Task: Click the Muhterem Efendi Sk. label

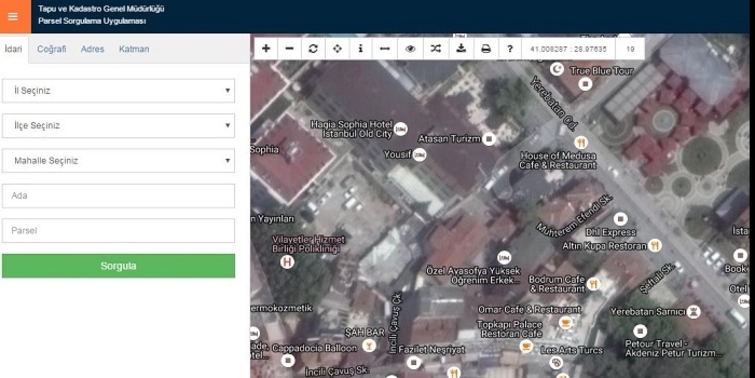Action: pos(574,216)
